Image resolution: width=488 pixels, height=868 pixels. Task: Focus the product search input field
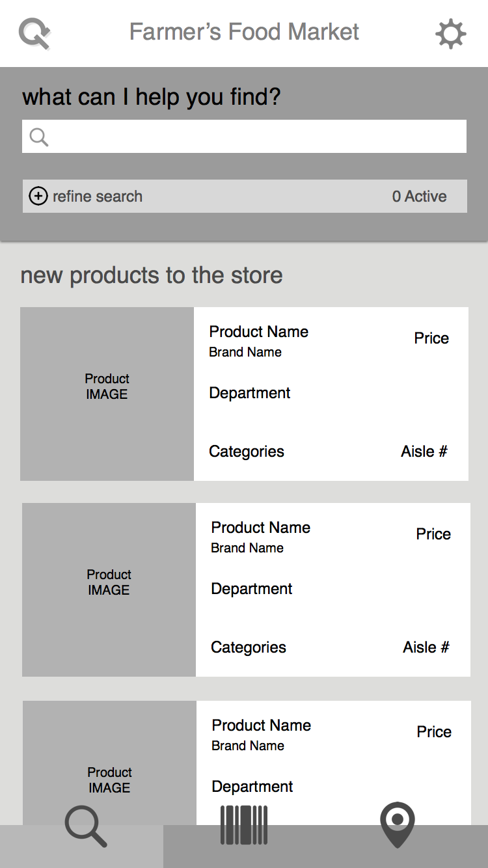254,137
